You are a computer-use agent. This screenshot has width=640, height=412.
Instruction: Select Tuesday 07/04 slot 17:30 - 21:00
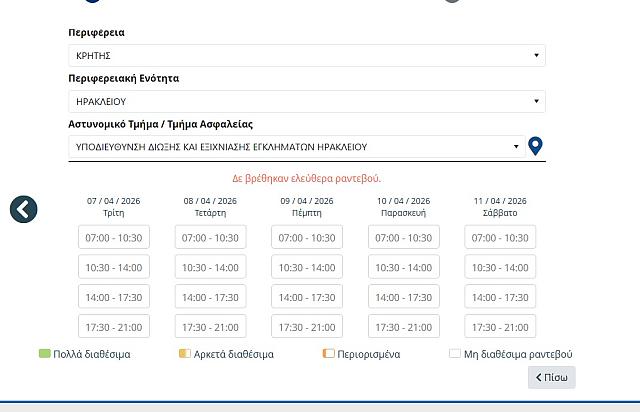tap(114, 327)
